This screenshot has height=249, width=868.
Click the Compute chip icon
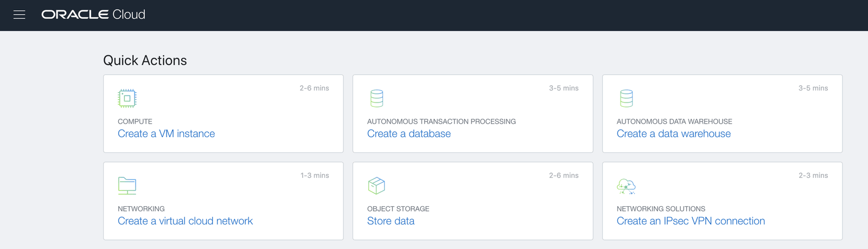[x=127, y=98]
